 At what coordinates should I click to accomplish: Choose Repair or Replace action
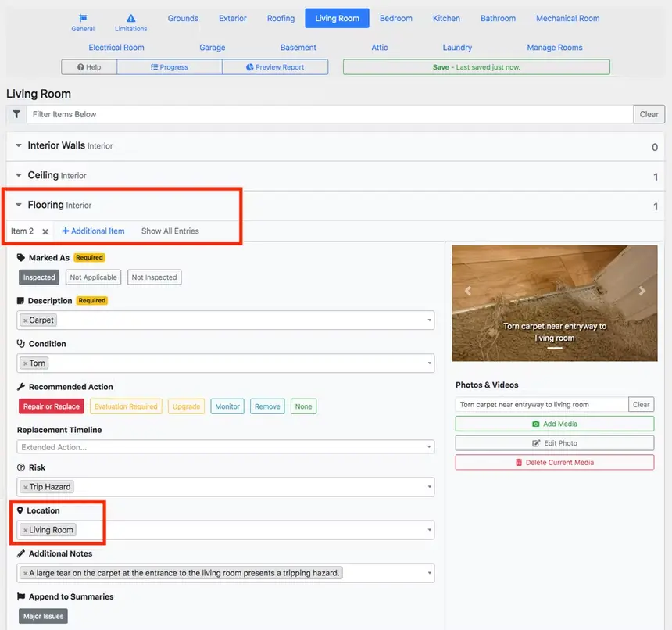pos(52,406)
